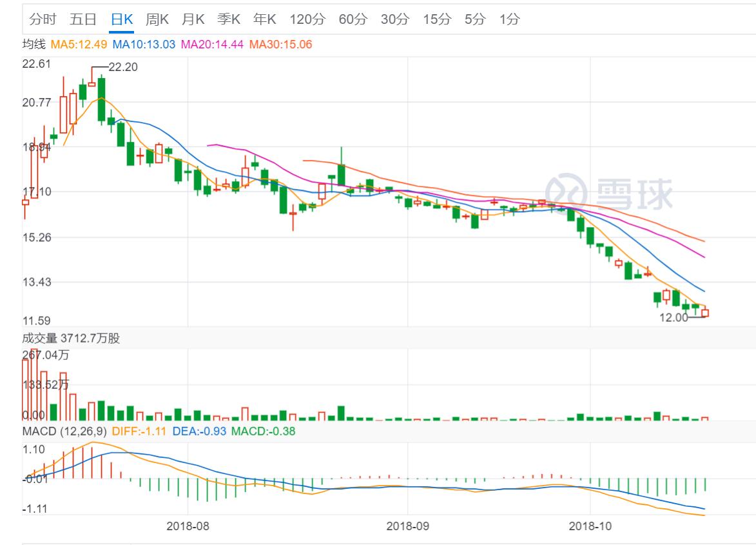Viewport: 756px width, 545px height.
Task: Switch to 30分 interval
Action: (394, 19)
